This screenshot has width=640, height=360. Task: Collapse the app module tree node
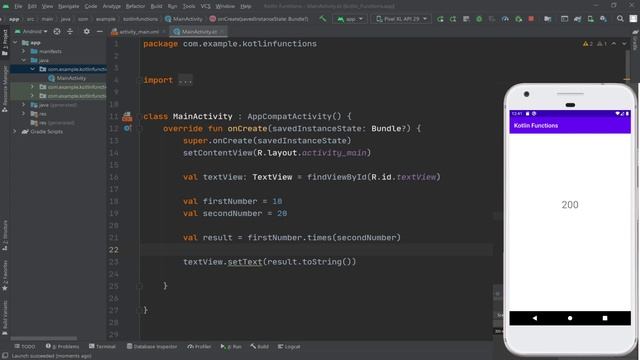[x=15, y=42]
